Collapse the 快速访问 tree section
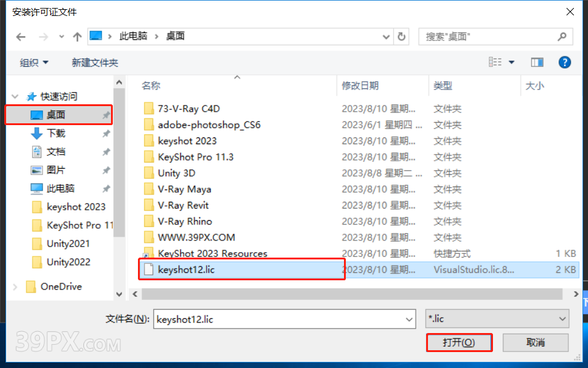The height and width of the screenshot is (368, 588). [x=15, y=97]
